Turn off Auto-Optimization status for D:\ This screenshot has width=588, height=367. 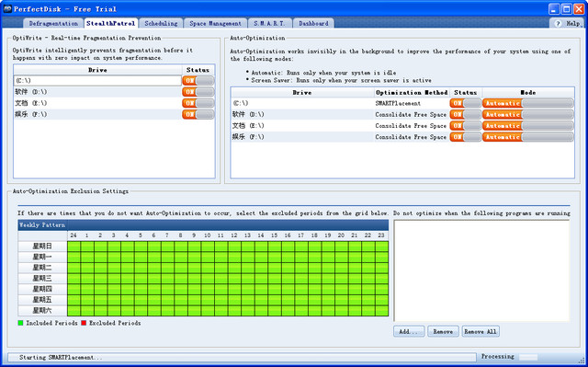[x=466, y=114]
